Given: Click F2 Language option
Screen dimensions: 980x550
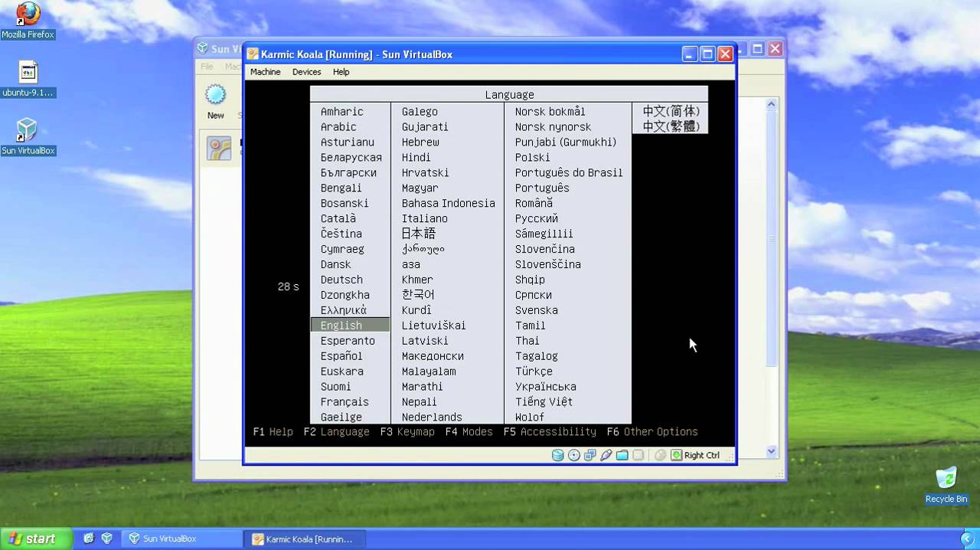Looking at the screenshot, I should [x=336, y=432].
